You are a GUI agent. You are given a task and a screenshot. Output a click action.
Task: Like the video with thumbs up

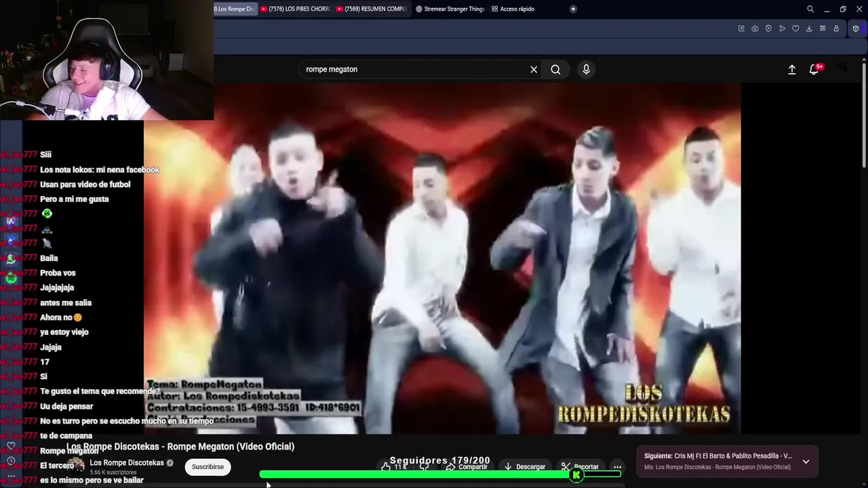click(394, 467)
